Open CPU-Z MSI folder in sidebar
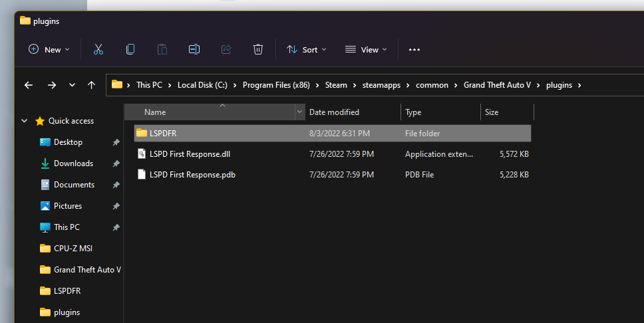 pos(73,249)
